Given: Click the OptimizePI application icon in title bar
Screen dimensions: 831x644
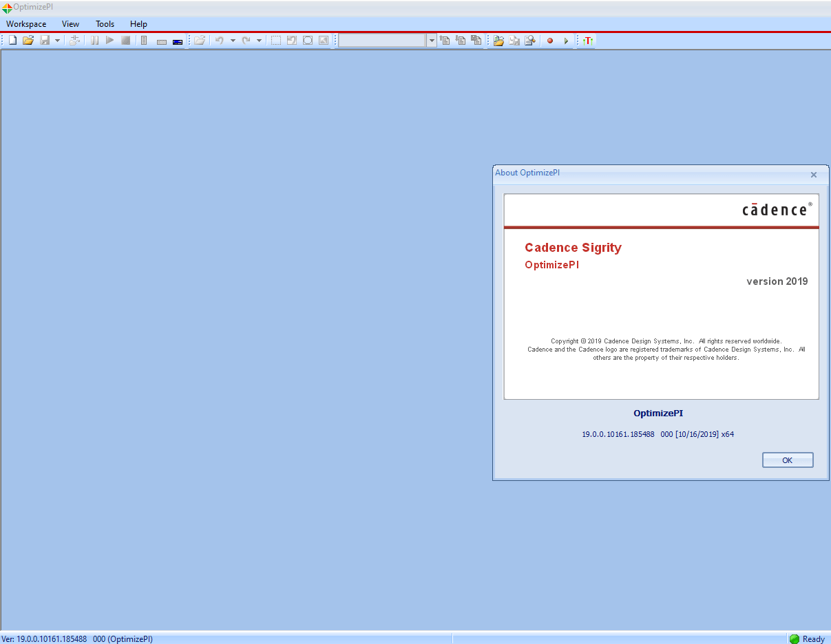Looking at the screenshot, I should click(7, 8).
